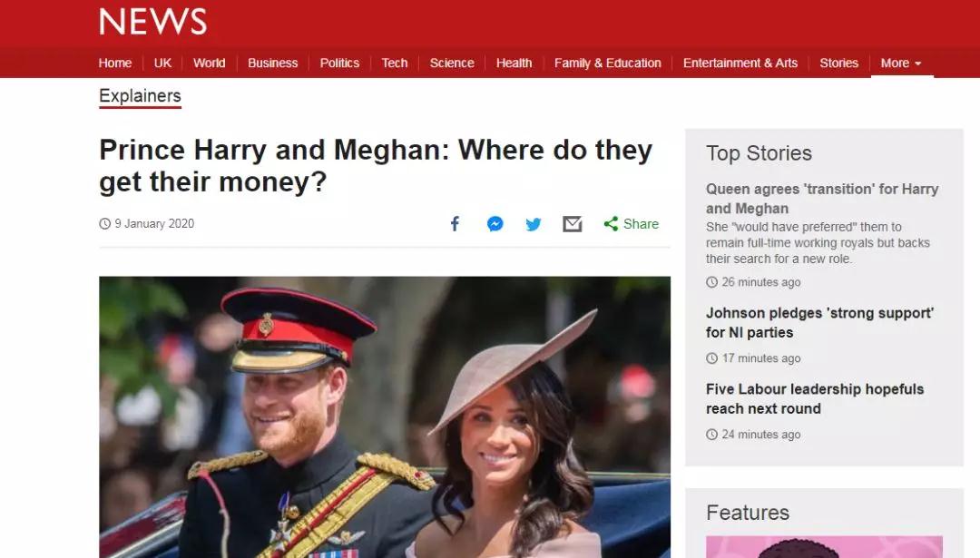Open the Home section
The width and height of the screenshot is (980, 558).
[x=115, y=64]
